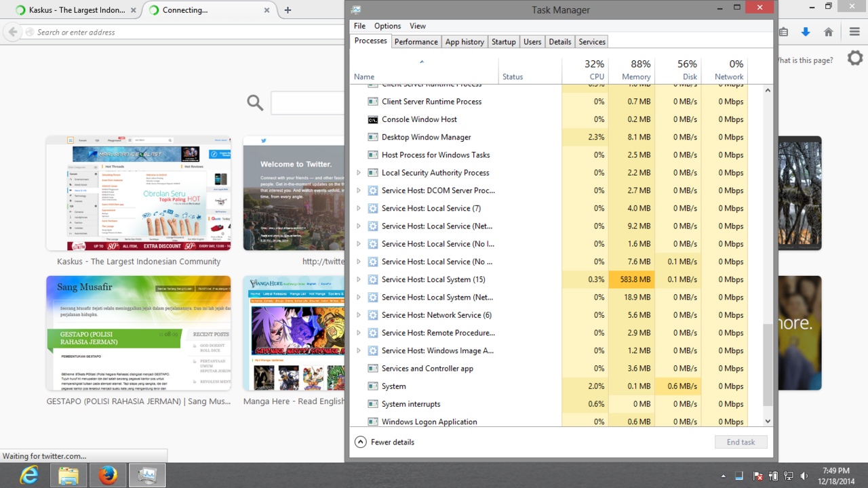Click the Service Host: Local Service (7) gear icon
This screenshot has height=488, width=868.
point(372,208)
